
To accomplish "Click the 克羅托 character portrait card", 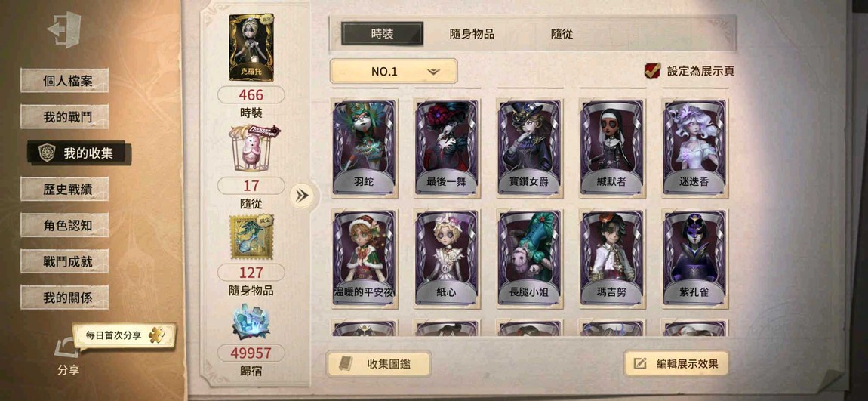I will coord(251,48).
